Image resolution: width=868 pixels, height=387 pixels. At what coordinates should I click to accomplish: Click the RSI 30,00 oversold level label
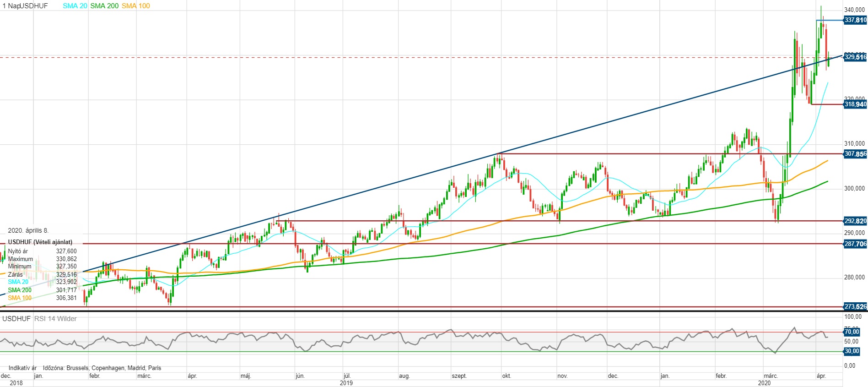click(852, 351)
